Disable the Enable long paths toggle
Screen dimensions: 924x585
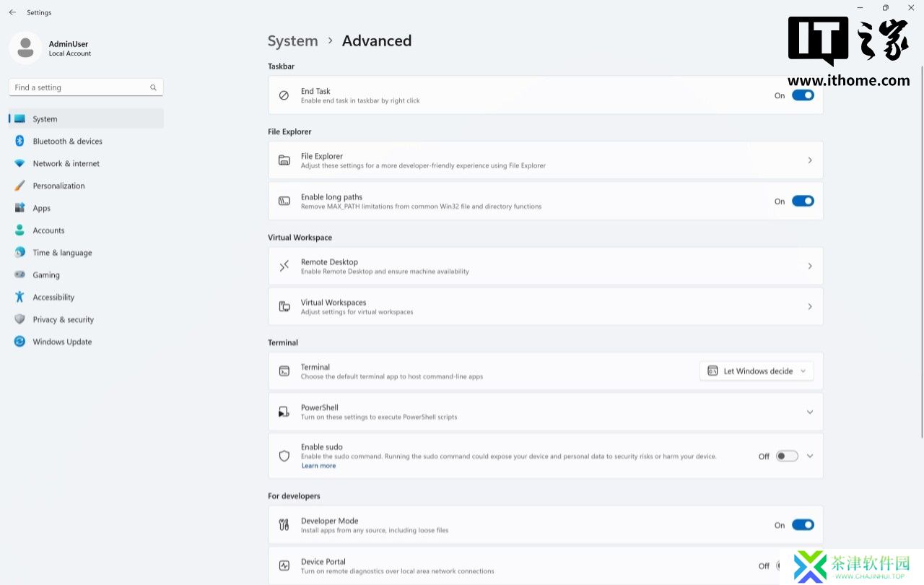[803, 201]
